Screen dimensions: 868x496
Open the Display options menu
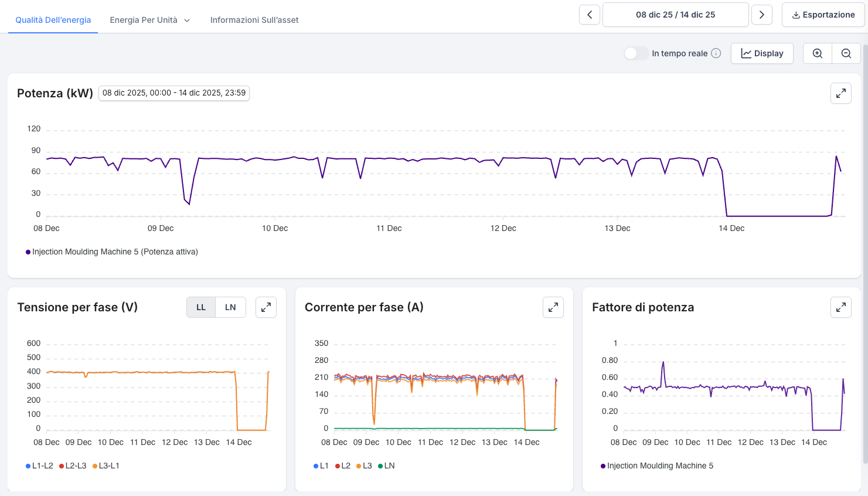761,53
